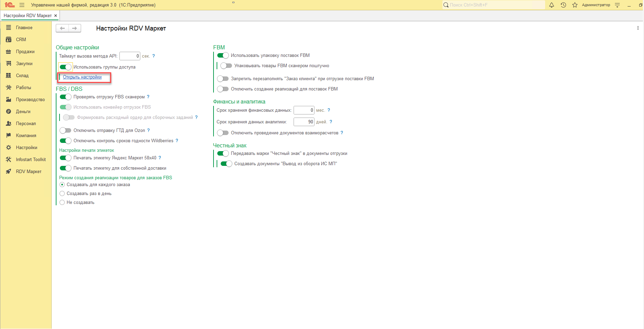Select Создавать раз в день radio option
The width and height of the screenshot is (644, 329).
coord(62,194)
